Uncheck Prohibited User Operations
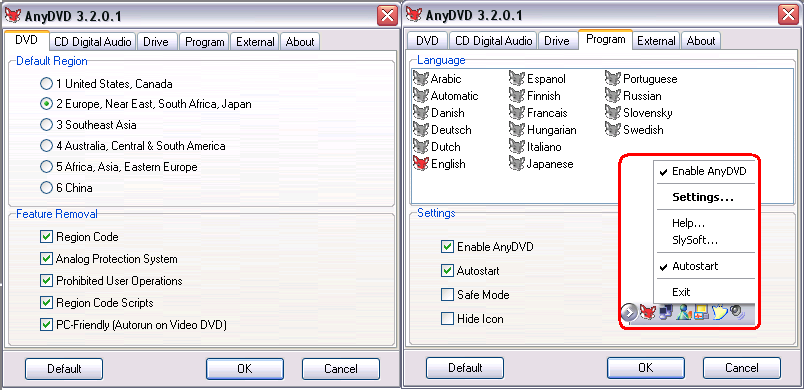The height and width of the screenshot is (390, 804). [46, 281]
